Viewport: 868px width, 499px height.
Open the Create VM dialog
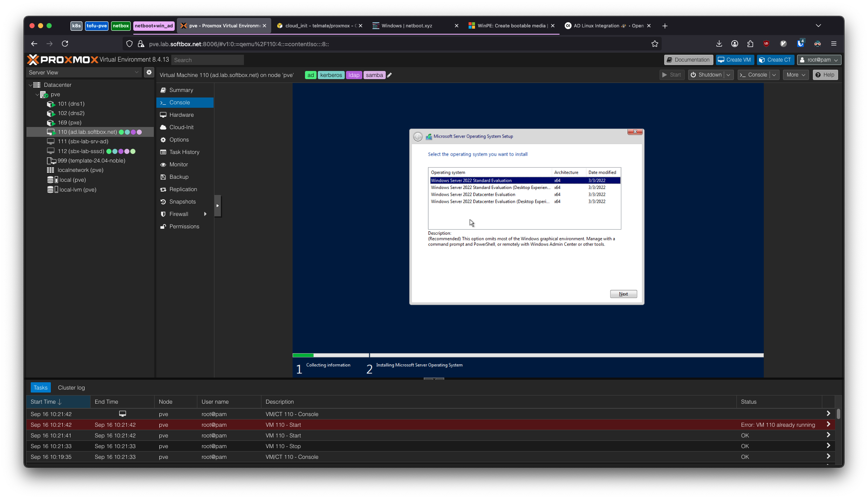point(734,59)
